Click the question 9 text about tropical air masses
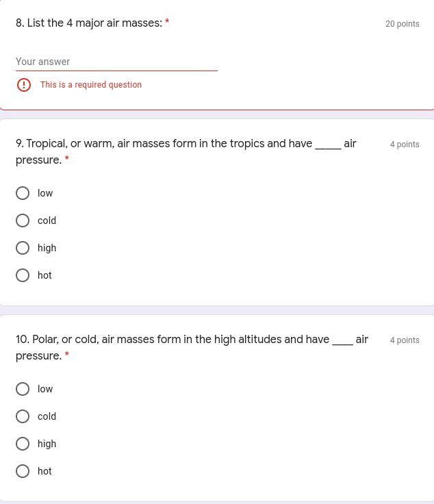The image size is (434, 504). pyautogui.click(x=186, y=151)
